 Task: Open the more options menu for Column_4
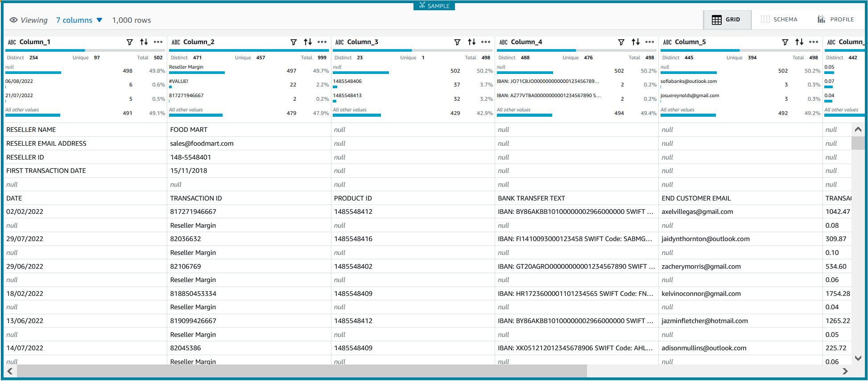tap(650, 42)
